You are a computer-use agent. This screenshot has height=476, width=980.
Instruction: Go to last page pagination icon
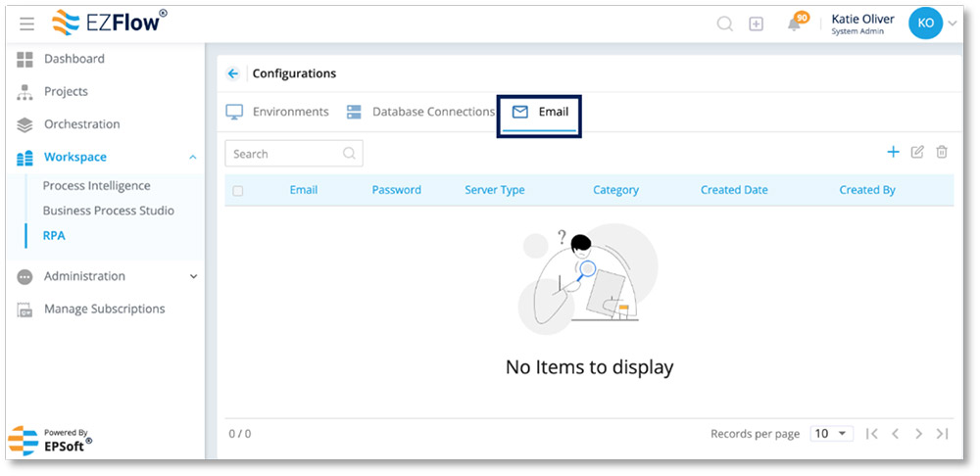pyautogui.click(x=942, y=434)
